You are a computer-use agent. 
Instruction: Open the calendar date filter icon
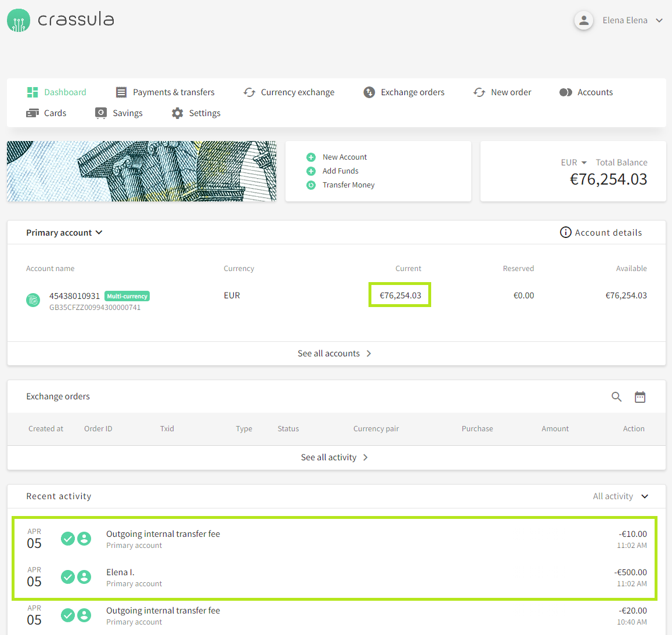[640, 397]
